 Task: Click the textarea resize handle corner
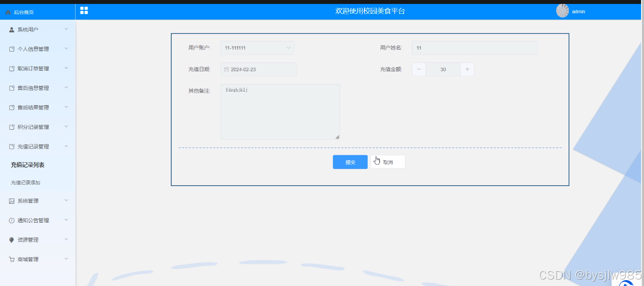pos(338,137)
